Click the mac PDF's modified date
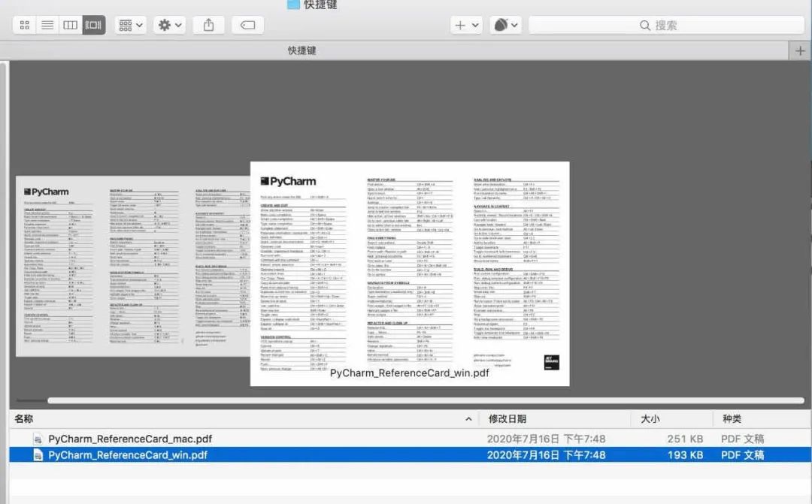Viewport: 812px width, 504px height. (546, 439)
